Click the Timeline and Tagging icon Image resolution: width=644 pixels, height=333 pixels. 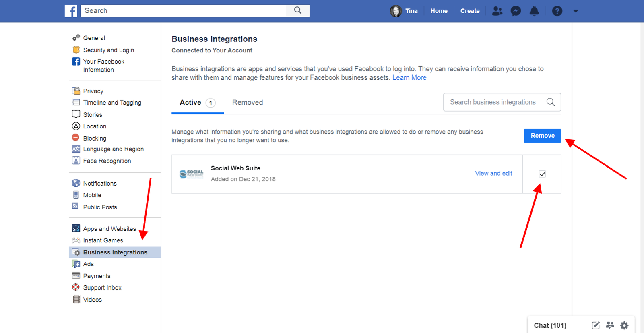76,102
